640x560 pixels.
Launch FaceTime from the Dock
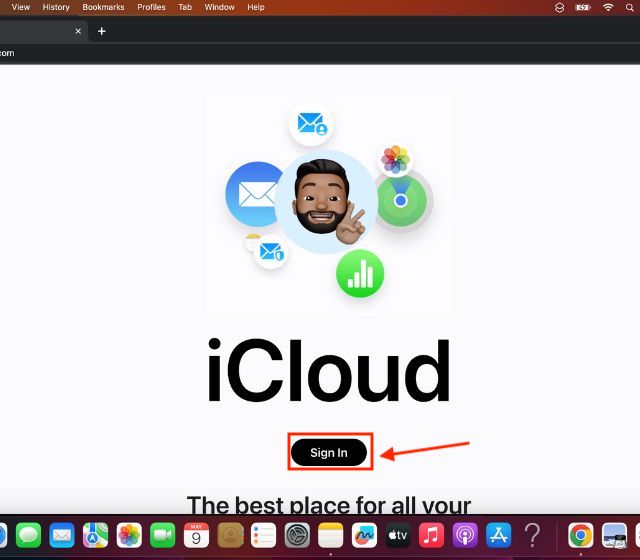(162, 535)
